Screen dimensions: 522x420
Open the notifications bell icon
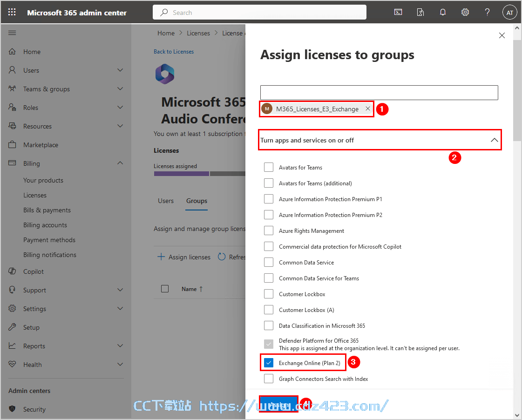click(443, 12)
